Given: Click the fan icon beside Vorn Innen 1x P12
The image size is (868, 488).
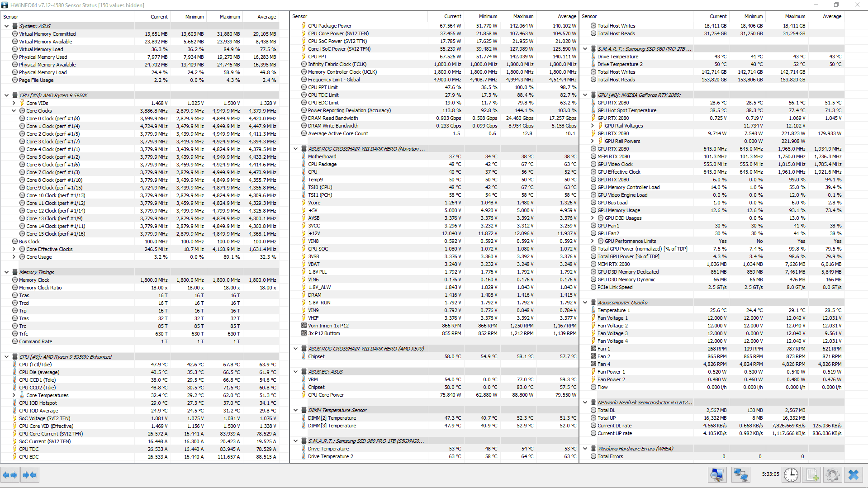Looking at the screenshot, I should pos(304,326).
